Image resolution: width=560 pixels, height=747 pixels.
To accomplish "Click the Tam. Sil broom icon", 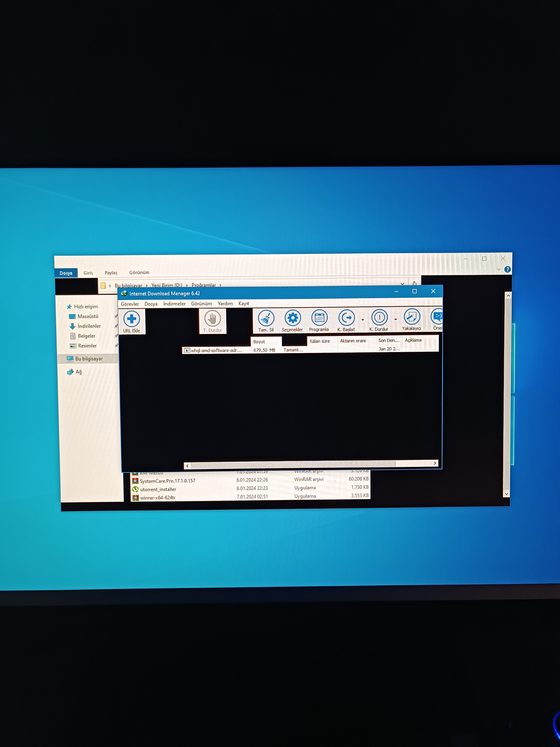I will (x=266, y=318).
